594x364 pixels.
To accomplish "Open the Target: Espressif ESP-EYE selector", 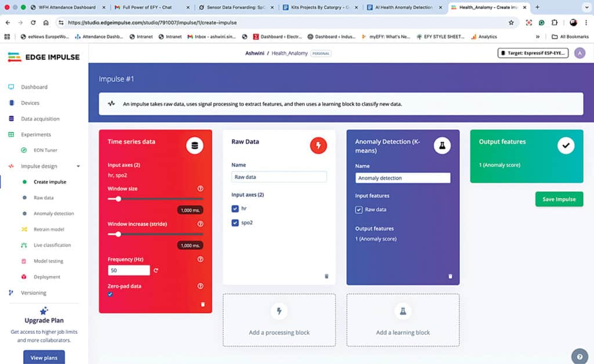I will [x=533, y=53].
